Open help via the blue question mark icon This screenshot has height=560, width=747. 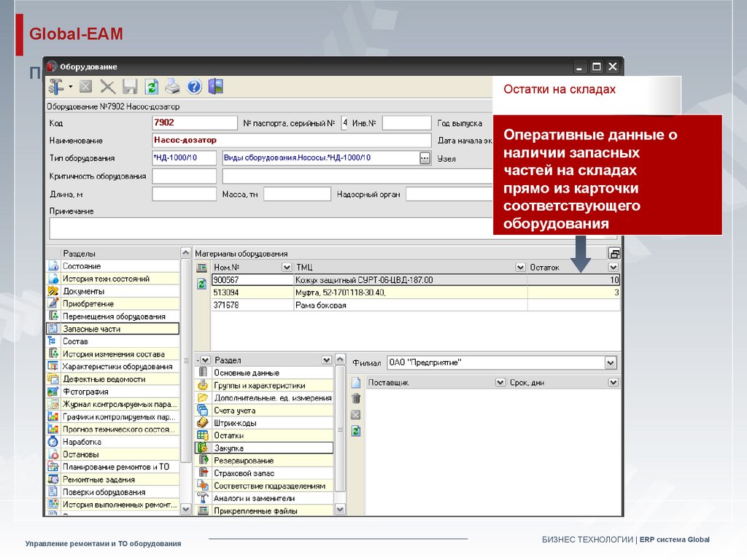(x=194, y=87)
